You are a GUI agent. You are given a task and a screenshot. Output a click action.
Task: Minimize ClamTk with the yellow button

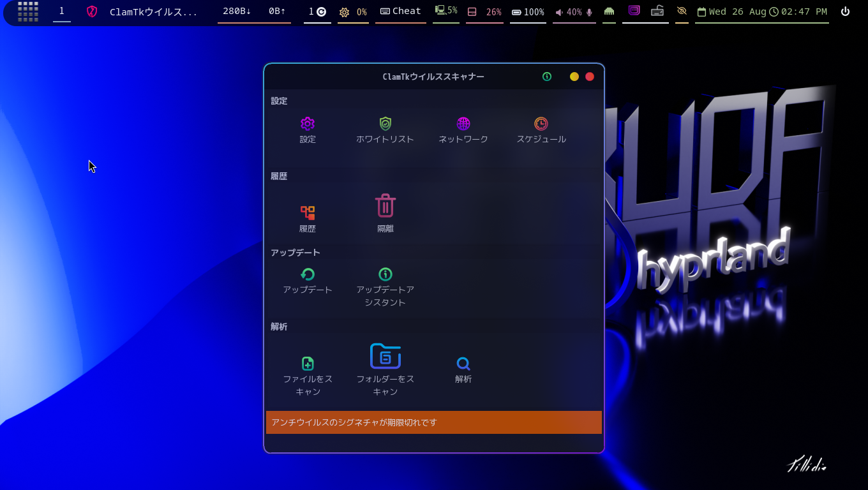(574, 77)
